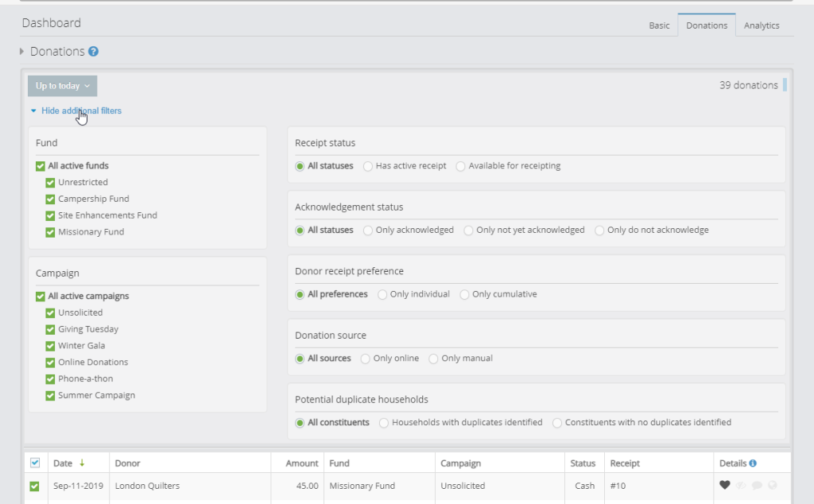Click comment bubble icon in London Quilters row
Image resolution: width=814 pixels, height=504 pixels.
tap(757, 485)
